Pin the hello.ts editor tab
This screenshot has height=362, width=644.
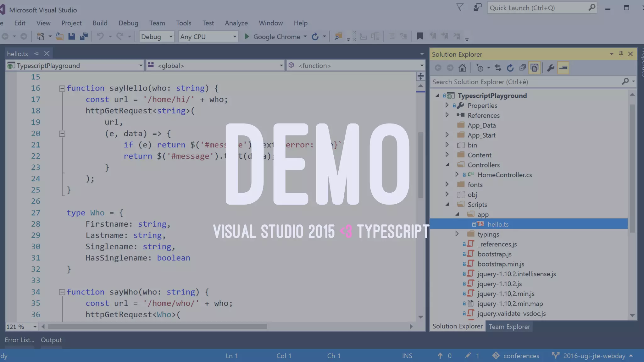point(36,53)
